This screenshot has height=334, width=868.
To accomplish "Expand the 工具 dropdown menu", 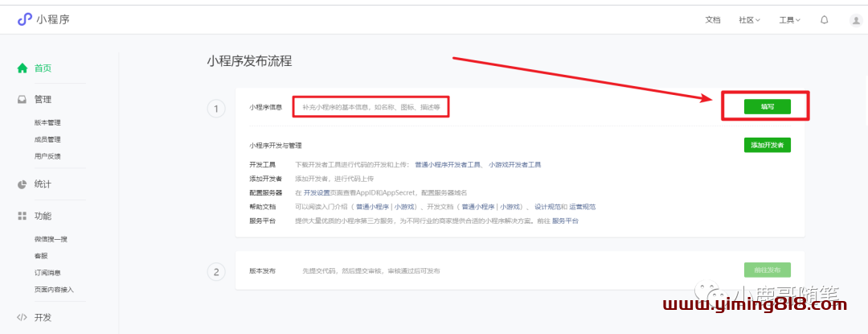I will (789, 20).
